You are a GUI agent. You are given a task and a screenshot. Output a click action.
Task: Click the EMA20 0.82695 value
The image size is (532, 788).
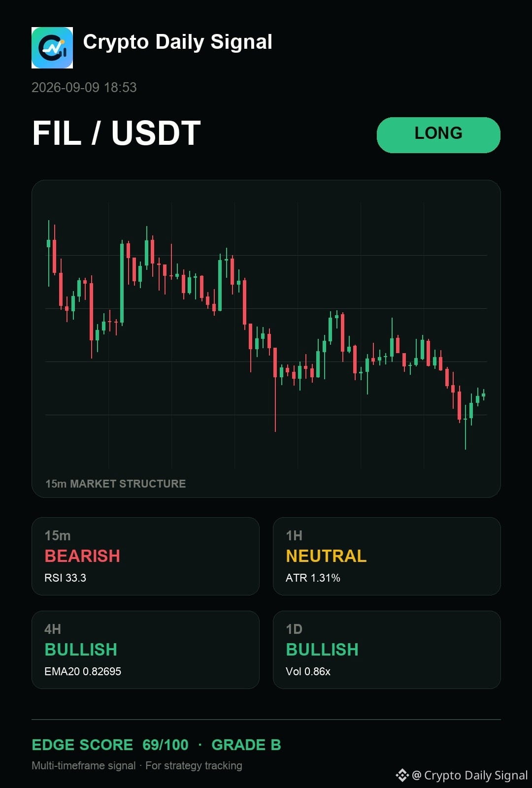(x=83, y=671)
